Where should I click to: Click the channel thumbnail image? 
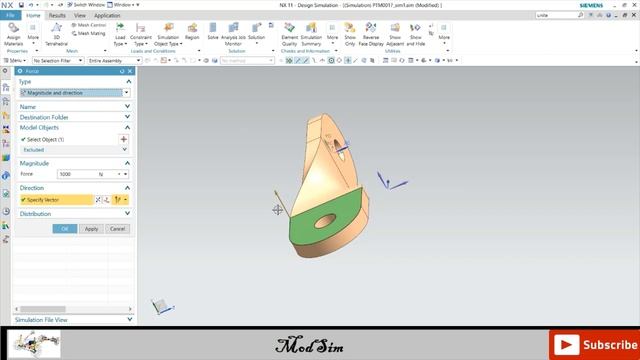(x=34, y=344)
